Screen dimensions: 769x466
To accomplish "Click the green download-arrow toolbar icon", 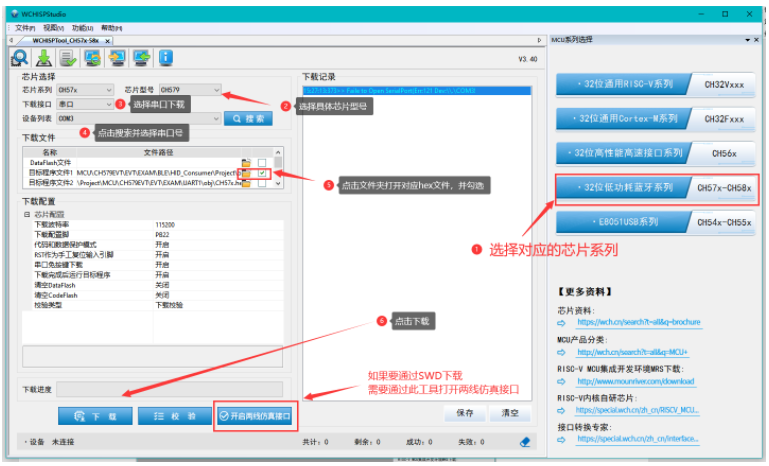I will pos(44,58).
